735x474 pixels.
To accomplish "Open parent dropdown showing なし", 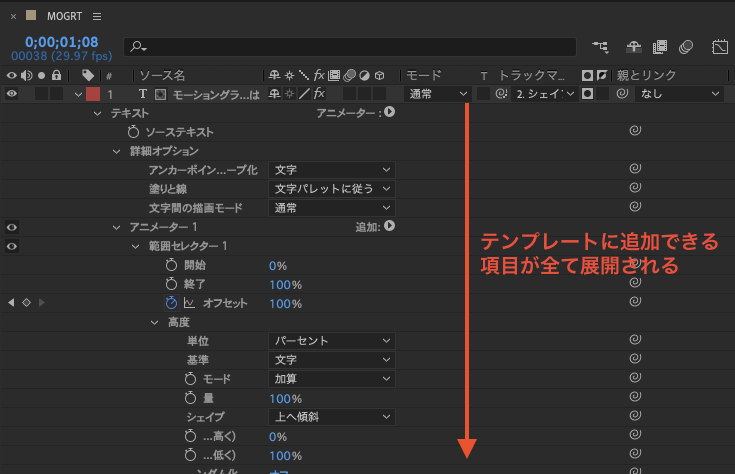I will pos(679,94).
